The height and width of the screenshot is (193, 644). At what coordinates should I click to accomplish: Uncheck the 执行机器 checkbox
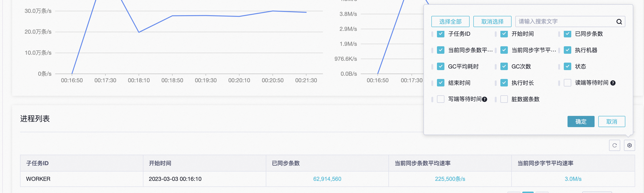[567, 50]
